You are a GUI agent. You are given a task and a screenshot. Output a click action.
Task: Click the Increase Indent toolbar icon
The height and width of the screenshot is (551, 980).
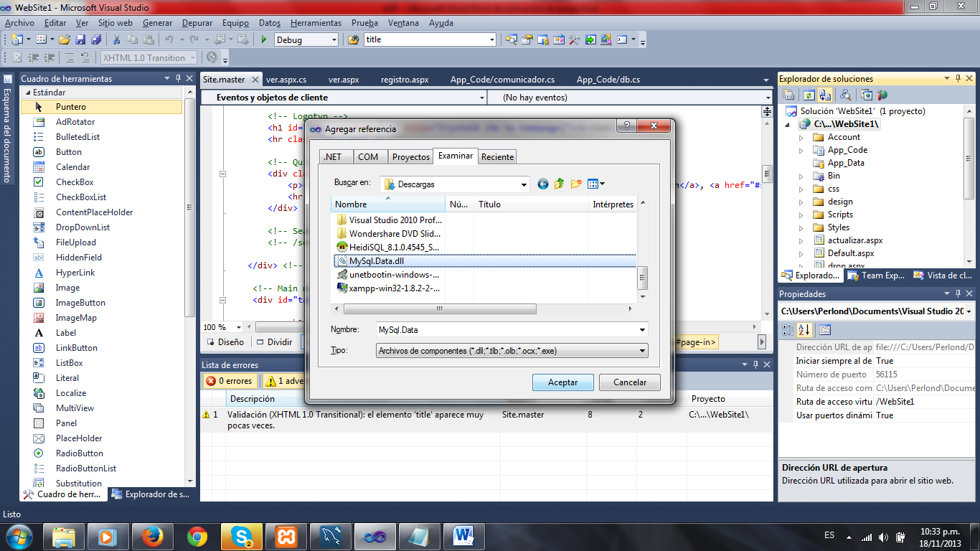(50, 57)
